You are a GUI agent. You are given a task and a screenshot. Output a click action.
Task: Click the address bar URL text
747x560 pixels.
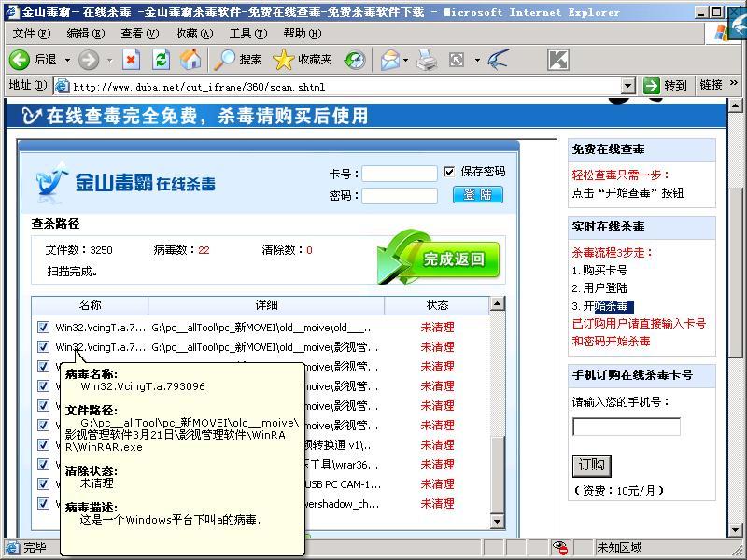click(199, 87)
